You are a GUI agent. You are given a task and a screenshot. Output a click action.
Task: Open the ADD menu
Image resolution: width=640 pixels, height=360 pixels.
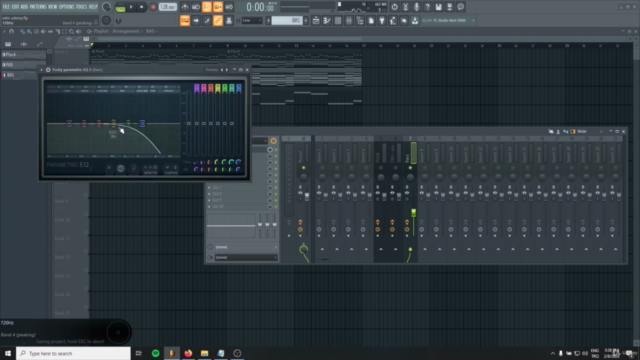coord(24,7)
